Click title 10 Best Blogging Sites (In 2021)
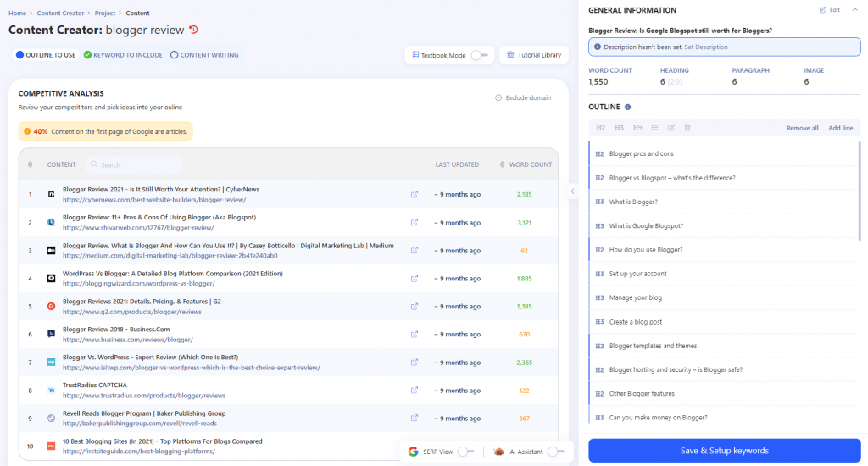Screen dimensions: 868x466 tap(162, 441)
